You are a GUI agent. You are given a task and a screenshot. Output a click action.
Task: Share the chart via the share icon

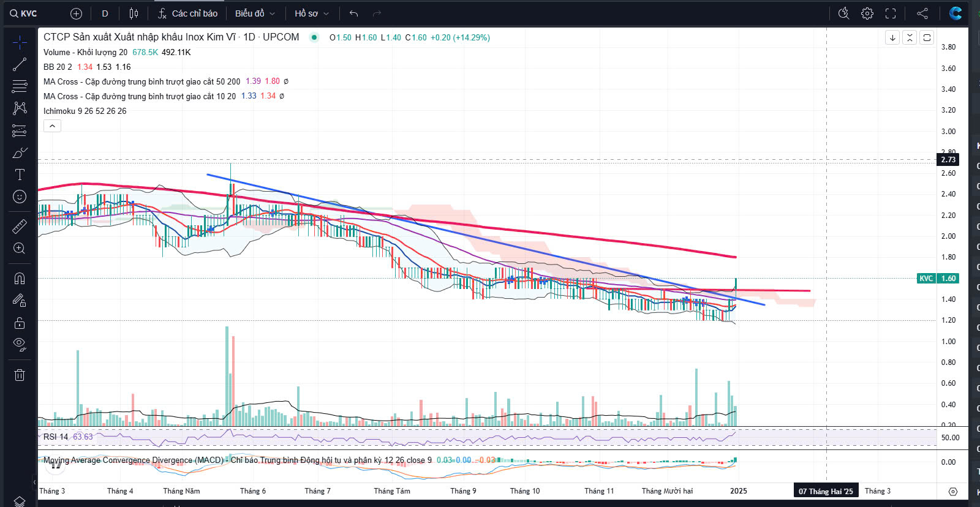pyautogui.click(x=922, y=13)
